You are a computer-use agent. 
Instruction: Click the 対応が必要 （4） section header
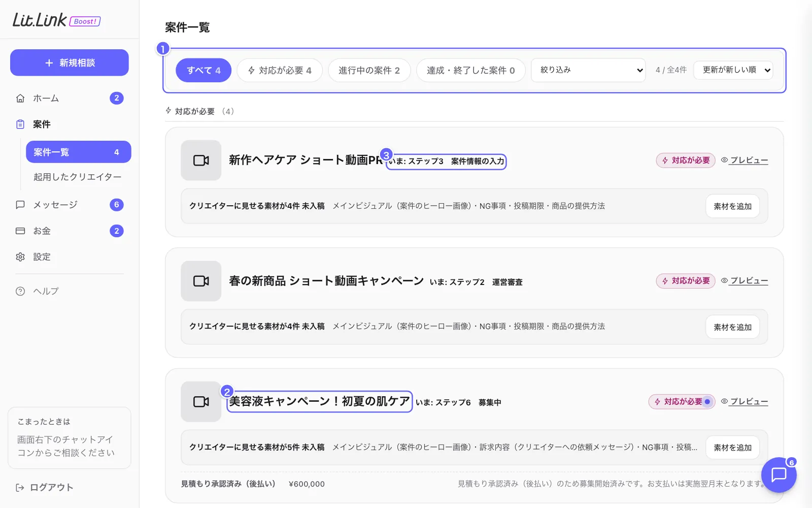tap(200, 111)
